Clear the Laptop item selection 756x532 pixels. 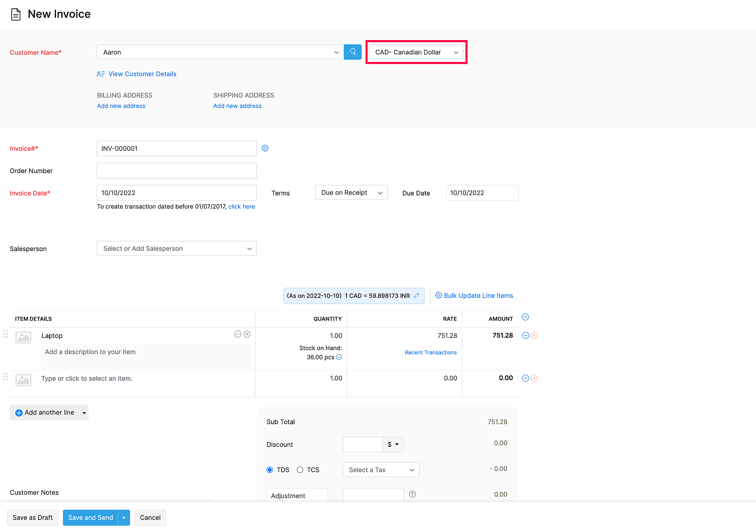[x=247, y=334]
